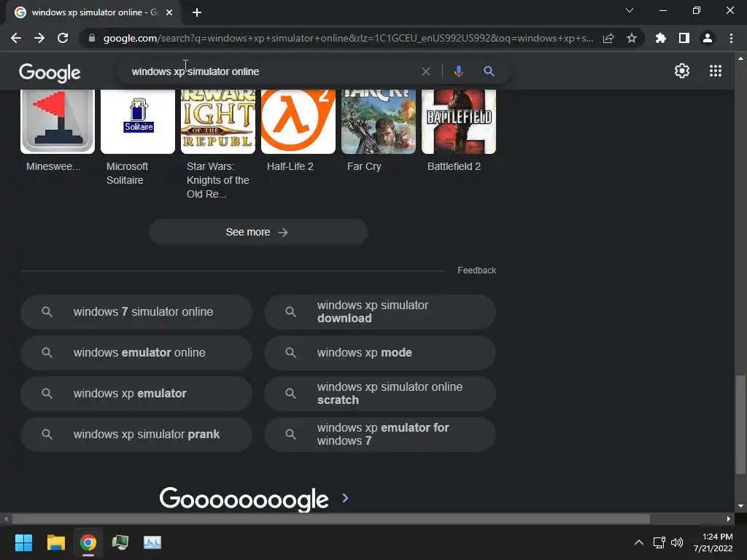Open Half-Life 2 thumbnail

coord(298,122)
